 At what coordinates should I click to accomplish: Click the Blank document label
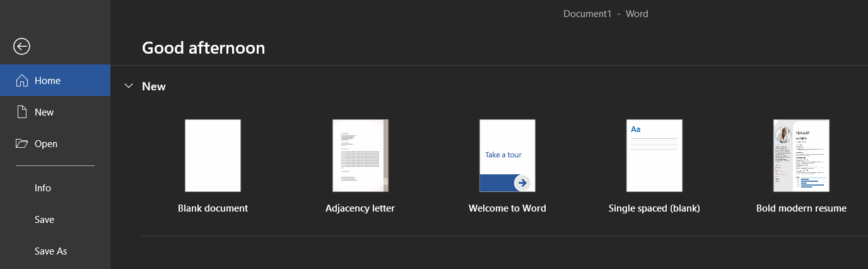[213, 208]
